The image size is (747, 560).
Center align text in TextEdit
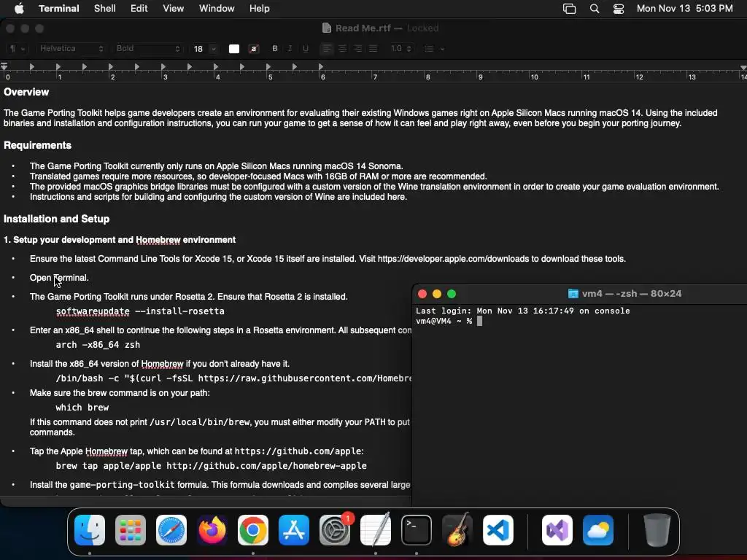342,49
